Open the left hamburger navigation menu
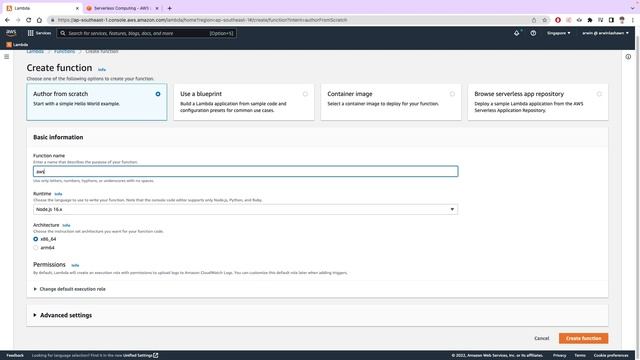This screenshot has height=360, width=640. click(x=7, y=57)
